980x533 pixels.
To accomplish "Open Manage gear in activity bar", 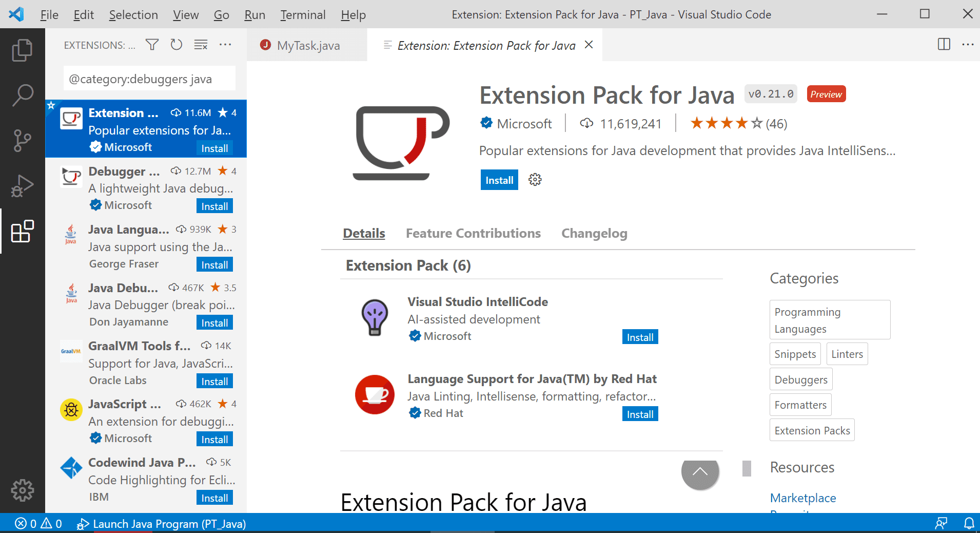I will (x=22, y=490).
